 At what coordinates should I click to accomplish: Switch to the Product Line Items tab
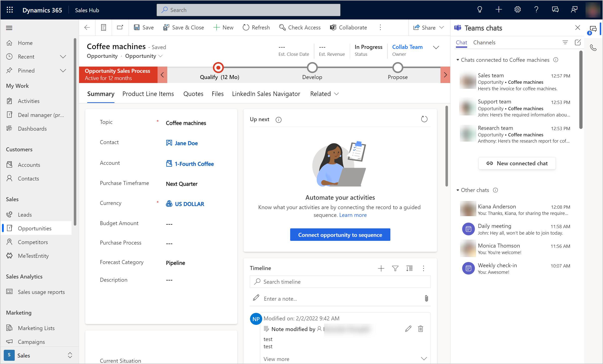(148, 93)
